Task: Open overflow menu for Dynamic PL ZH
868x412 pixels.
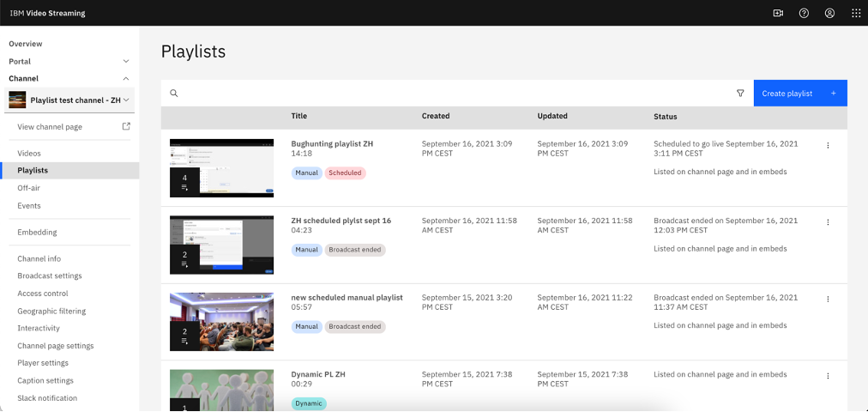Action: pyautogui.click(x=828, y=376)
